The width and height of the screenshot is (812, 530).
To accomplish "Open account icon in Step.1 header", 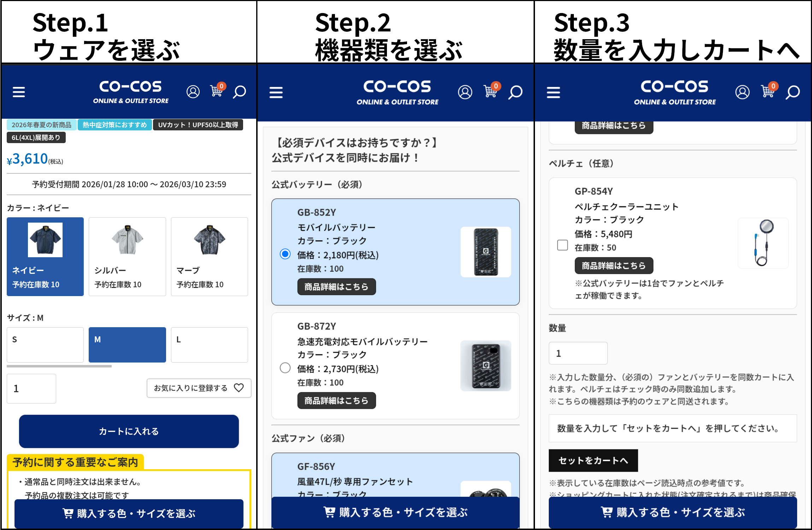I will (193, 92).
